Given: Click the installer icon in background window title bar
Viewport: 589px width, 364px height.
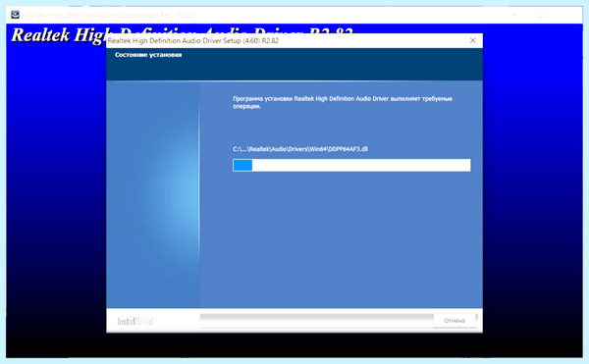Looking at the screenshot, I should pyautogui.click(x=15, y=15).
